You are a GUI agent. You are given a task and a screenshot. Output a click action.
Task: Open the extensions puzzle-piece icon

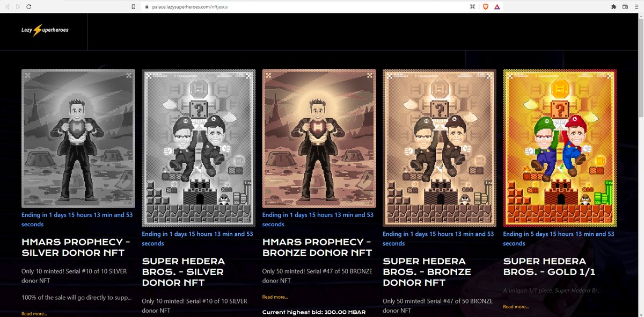614,6
